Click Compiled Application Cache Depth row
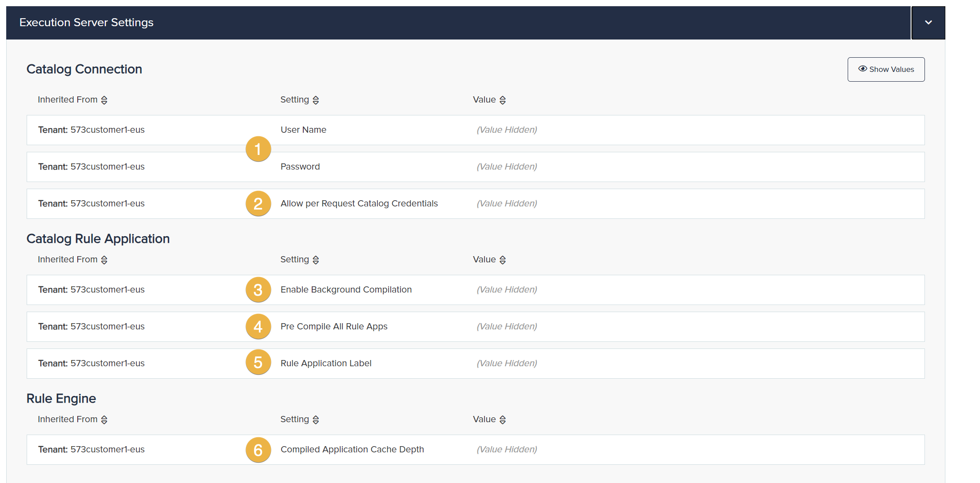Screen dimensions: 980x483 [x=352, y=450]
